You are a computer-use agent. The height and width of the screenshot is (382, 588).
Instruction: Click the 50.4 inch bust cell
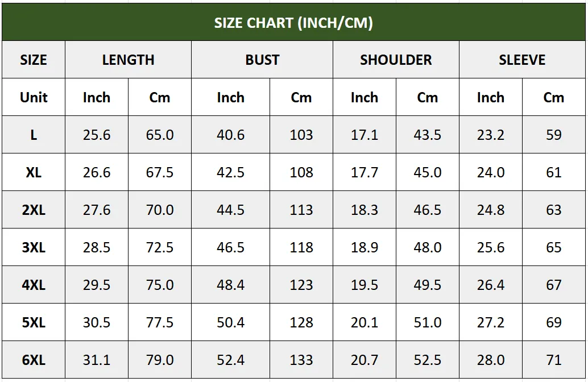[x=231, y=322]
